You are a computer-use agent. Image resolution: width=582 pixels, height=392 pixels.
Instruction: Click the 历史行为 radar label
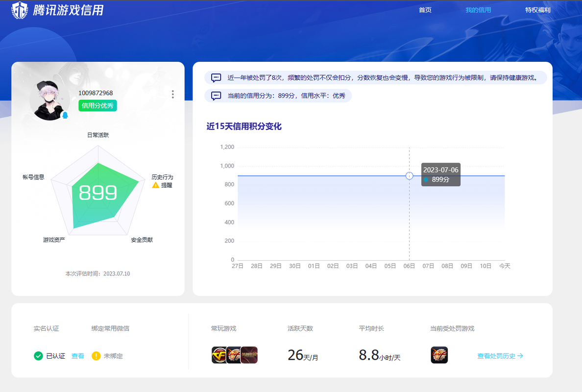pos(162,177)
